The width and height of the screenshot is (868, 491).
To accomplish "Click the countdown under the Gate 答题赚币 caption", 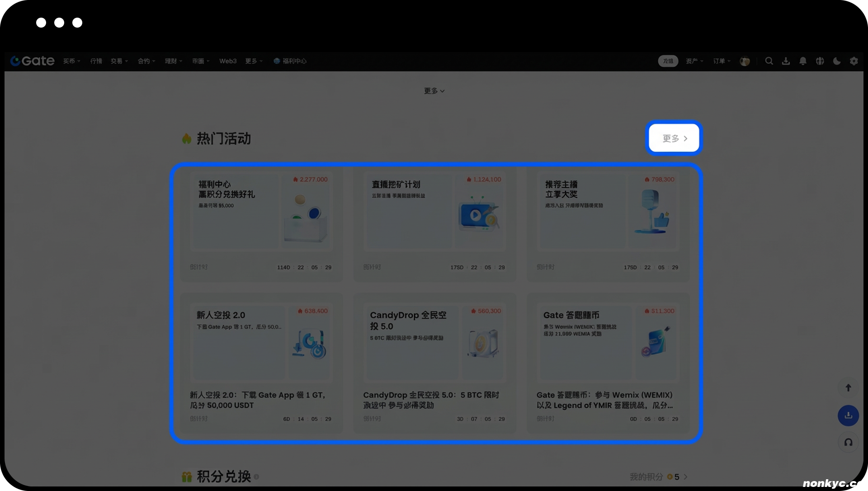I will [654, 419].
